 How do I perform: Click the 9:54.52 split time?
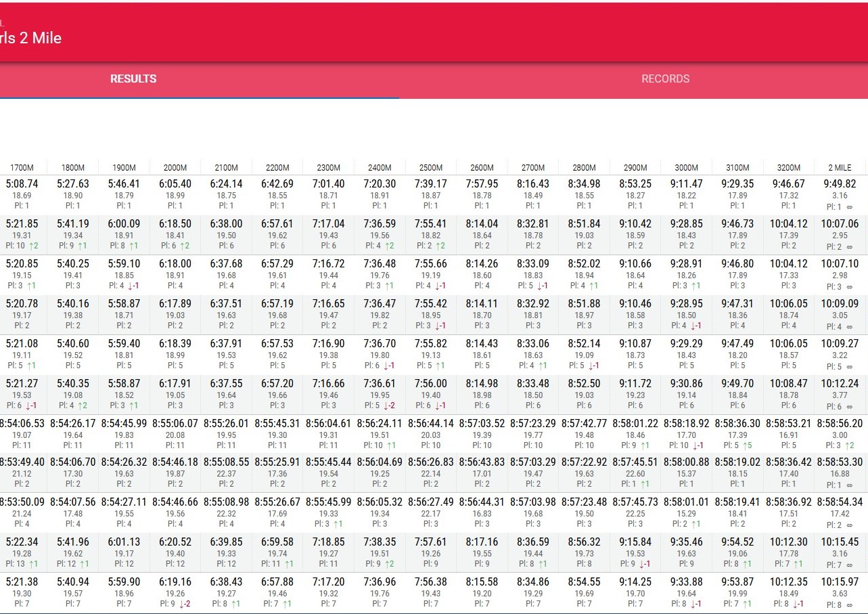pyautogui.click(x=737, y=542)
